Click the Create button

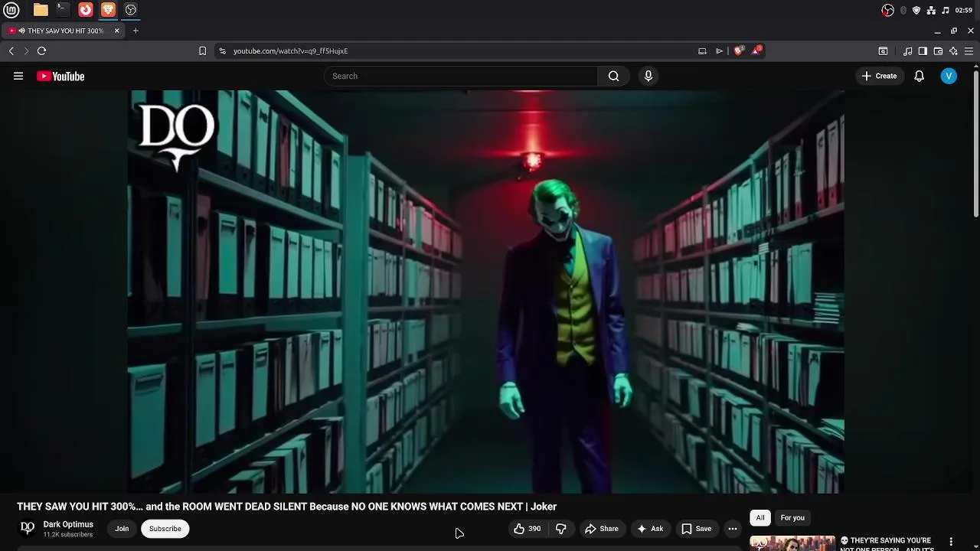879,76
